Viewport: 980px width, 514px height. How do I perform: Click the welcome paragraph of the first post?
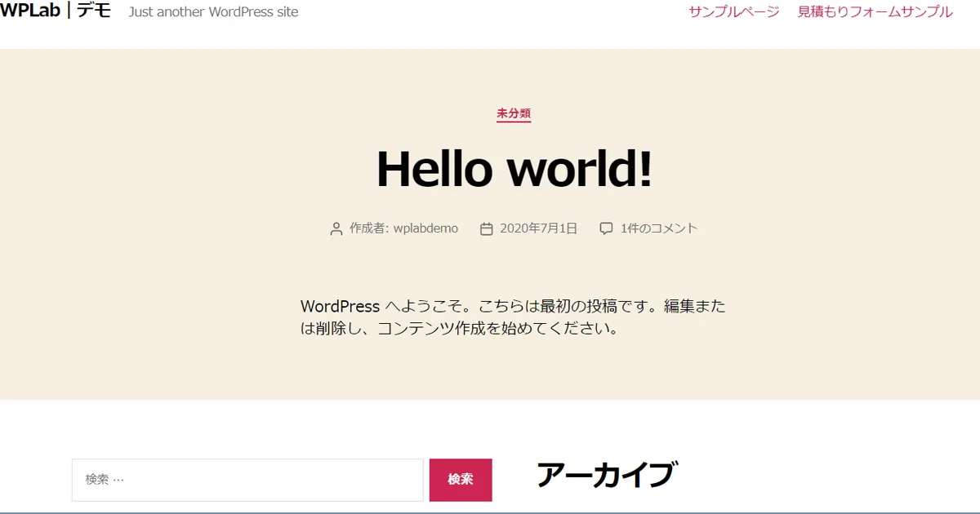[513, 318]
